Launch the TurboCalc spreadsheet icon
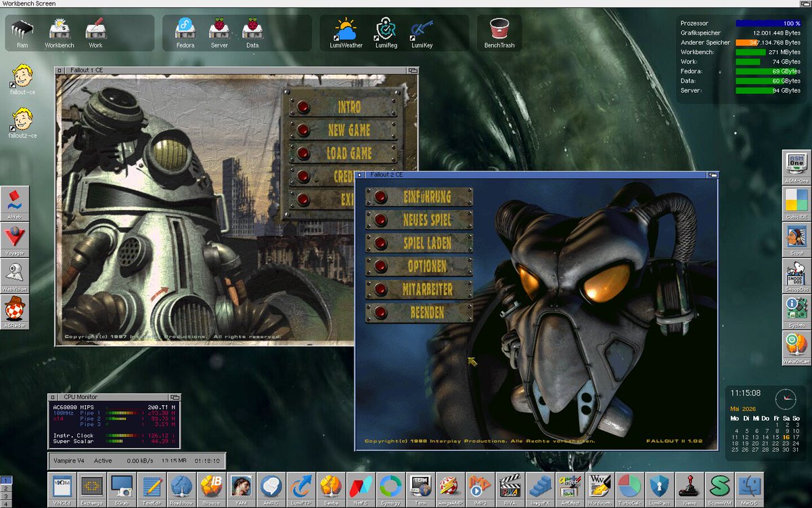812x508 pixels. (629, 490)
